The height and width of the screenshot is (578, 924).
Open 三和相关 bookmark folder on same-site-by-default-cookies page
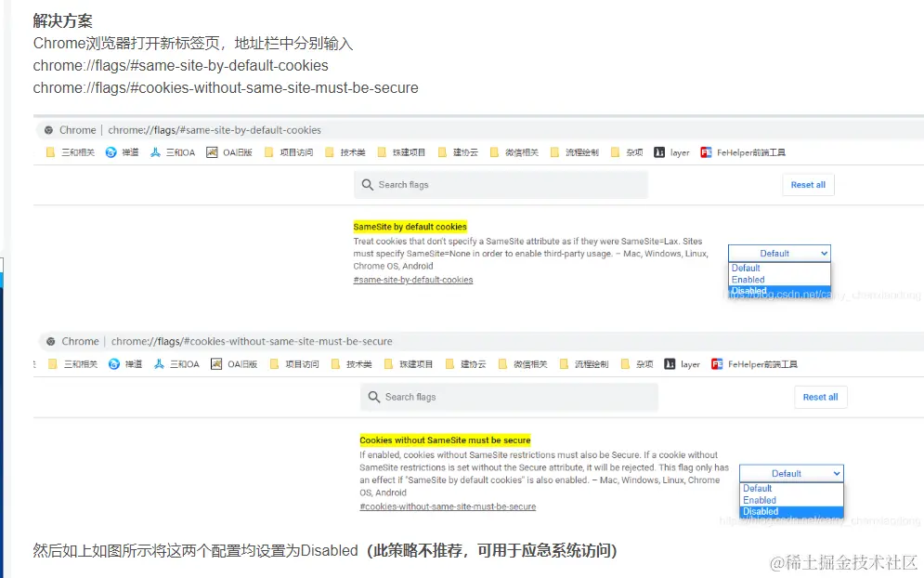point(71,152)
